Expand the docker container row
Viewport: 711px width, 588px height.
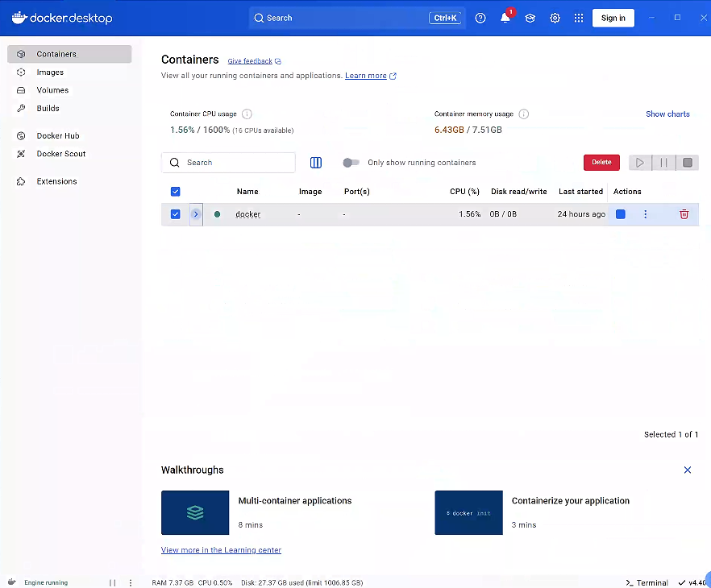(x=196, y=214)
